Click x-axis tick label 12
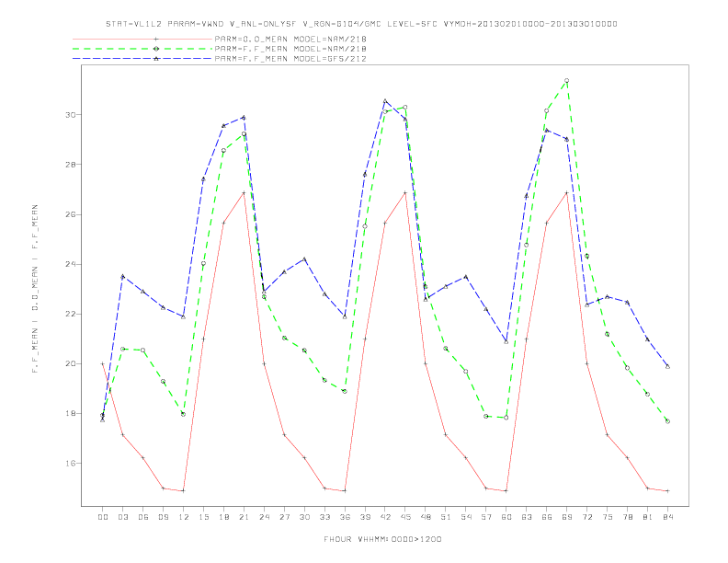The height and width of the screenshot is (563, 728). coord(184,517)
